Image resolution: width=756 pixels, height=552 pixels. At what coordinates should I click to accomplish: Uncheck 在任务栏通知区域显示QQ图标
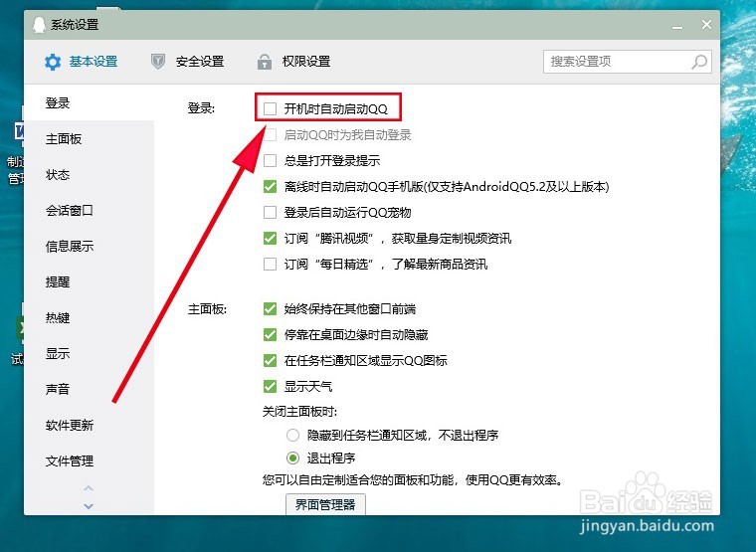pos(270,361)
